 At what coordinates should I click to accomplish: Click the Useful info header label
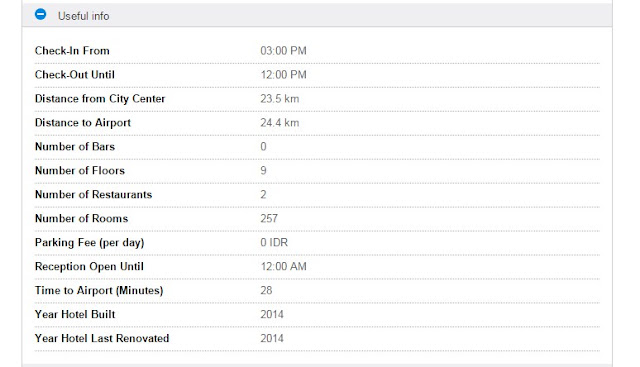[83, 16]
